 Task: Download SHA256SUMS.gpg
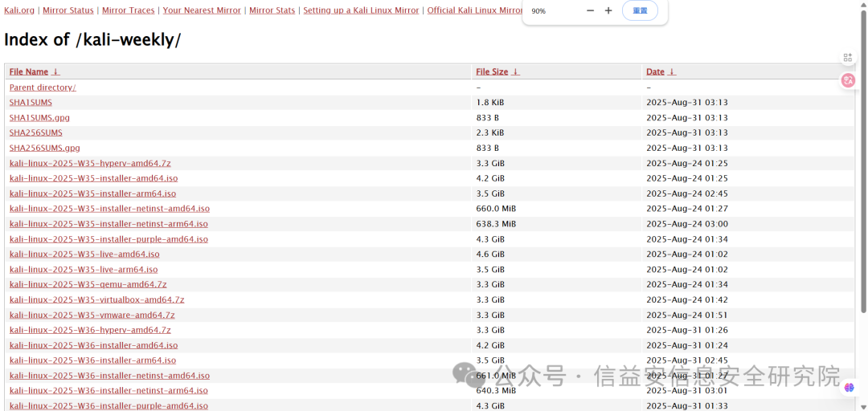tap(45, 149)
